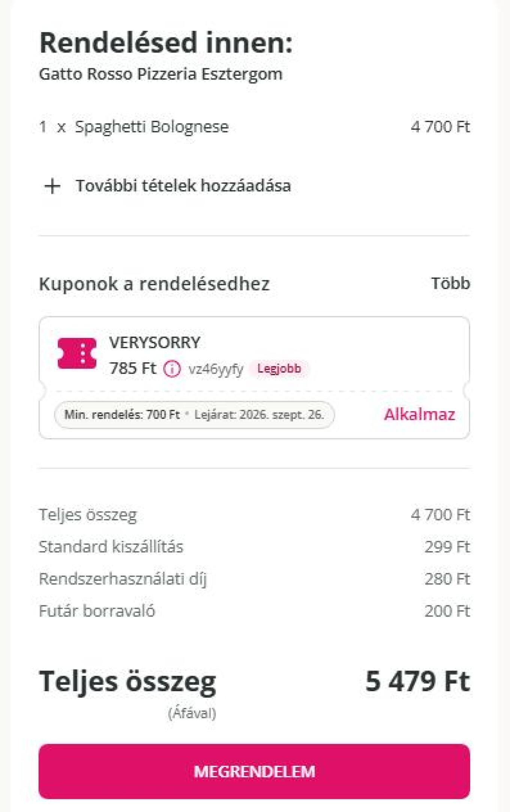Click the Rendszerhasználati díj row
This screenshot has height=812, width=510.
[x=254, y=579]
